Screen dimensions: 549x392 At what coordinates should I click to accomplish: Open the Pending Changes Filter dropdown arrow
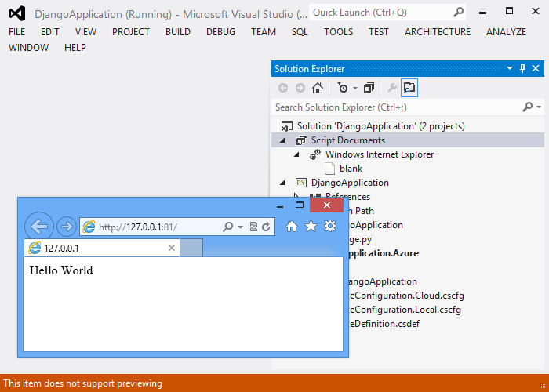355,88
